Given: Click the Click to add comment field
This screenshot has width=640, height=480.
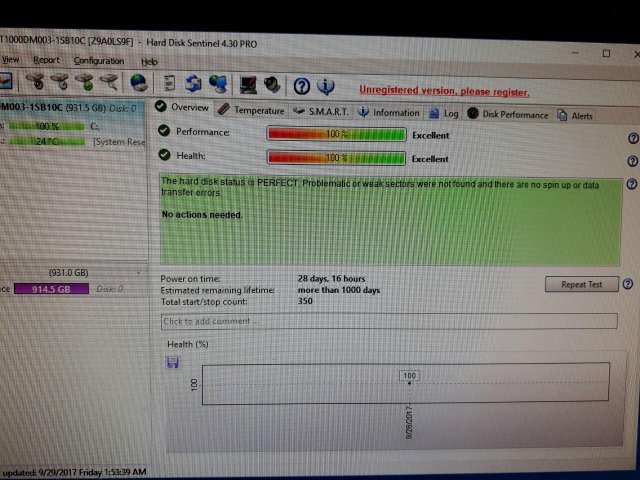Looking at the screenshot, I should point(389,321).
